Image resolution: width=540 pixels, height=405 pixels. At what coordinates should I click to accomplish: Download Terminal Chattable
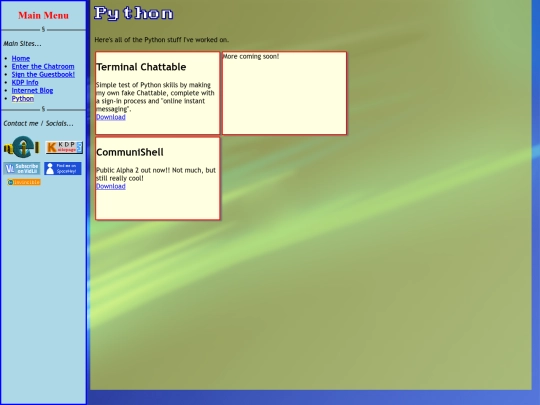click(111, 117)
